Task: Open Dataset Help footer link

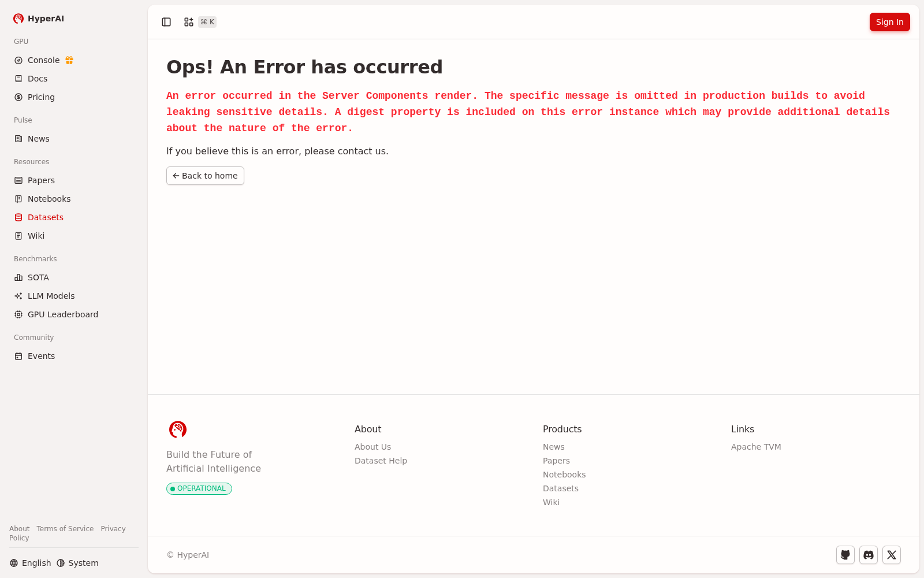Action: tap(381, 461)
